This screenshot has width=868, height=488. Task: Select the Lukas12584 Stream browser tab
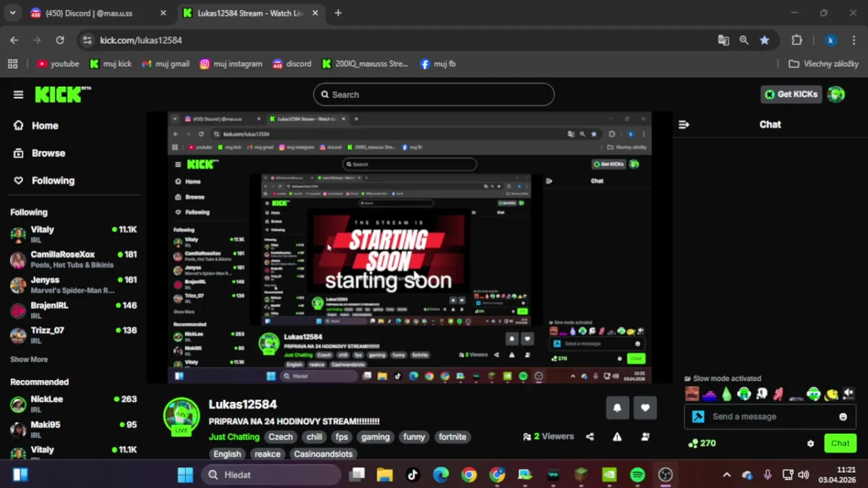tap(250, 13)
